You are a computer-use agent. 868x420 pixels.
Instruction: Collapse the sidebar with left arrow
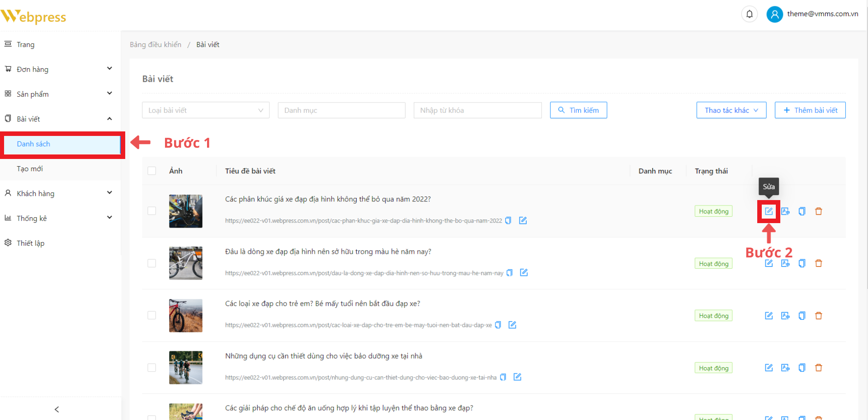pos(57,409)
